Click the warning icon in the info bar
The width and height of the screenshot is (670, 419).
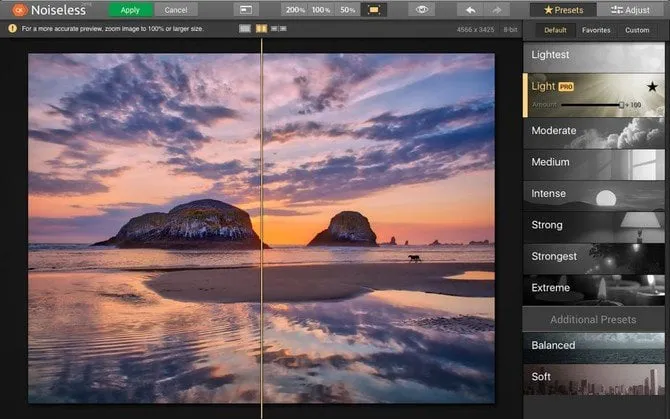point(13,29)
